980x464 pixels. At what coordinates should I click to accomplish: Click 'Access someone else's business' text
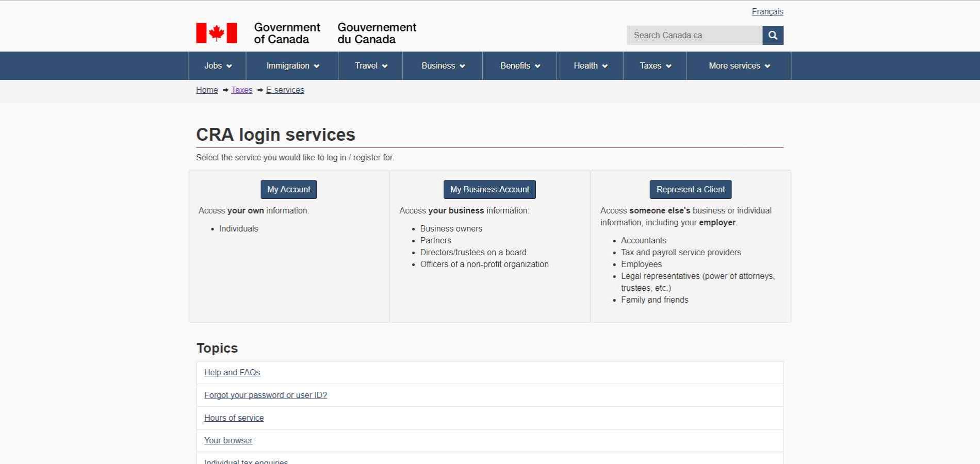click(686, 217)
